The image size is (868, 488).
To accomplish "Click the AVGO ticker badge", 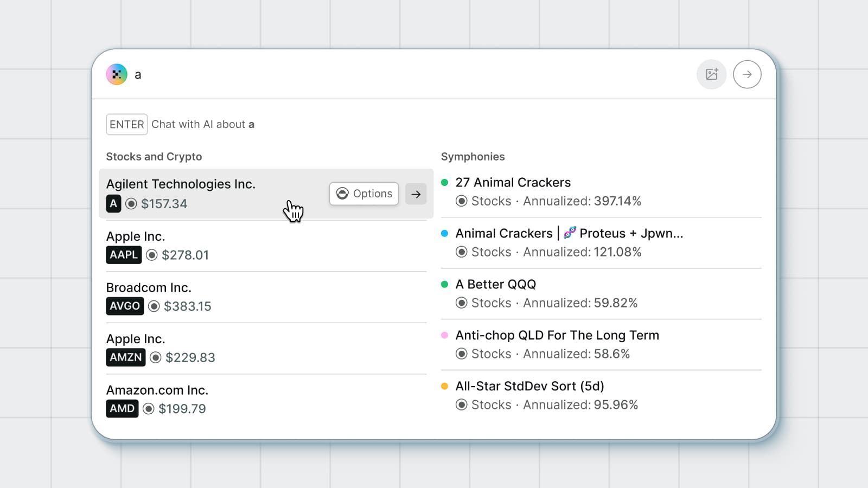I will (x=125, y=306).
